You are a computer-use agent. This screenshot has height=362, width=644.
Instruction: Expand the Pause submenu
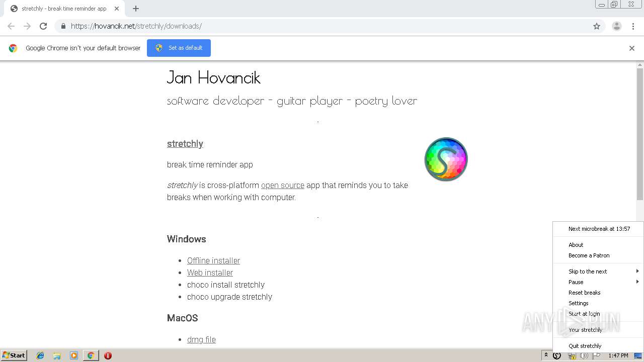598,282
